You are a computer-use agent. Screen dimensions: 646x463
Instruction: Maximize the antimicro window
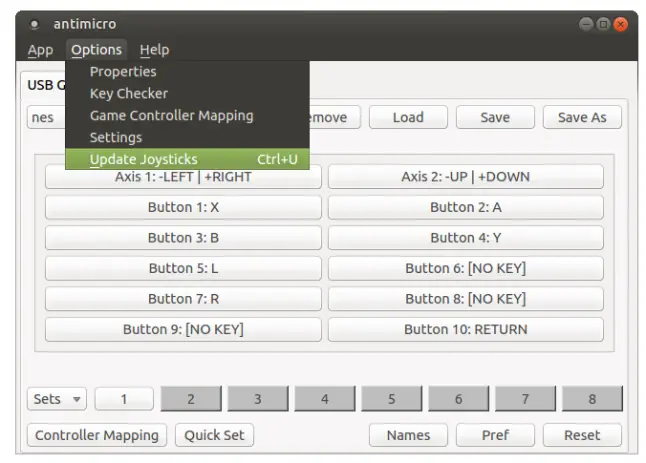click(603, 24)
